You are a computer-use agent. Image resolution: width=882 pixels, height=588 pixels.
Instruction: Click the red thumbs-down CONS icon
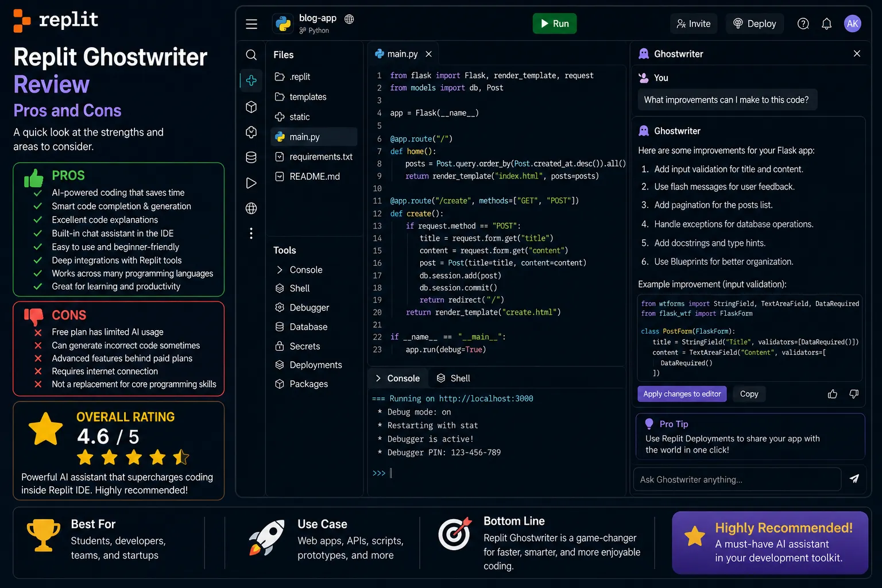34,316
